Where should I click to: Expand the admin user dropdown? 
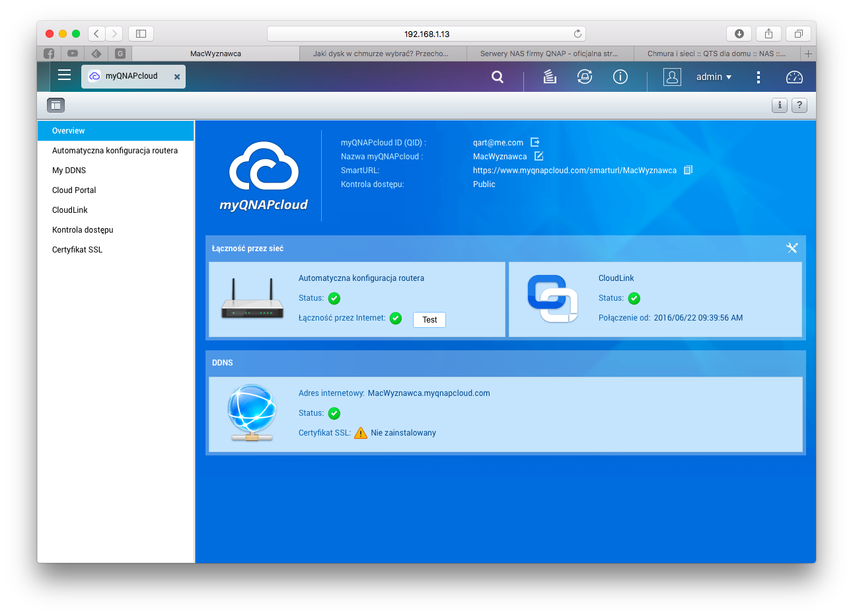pyautogui.click(x=714, y=77)
